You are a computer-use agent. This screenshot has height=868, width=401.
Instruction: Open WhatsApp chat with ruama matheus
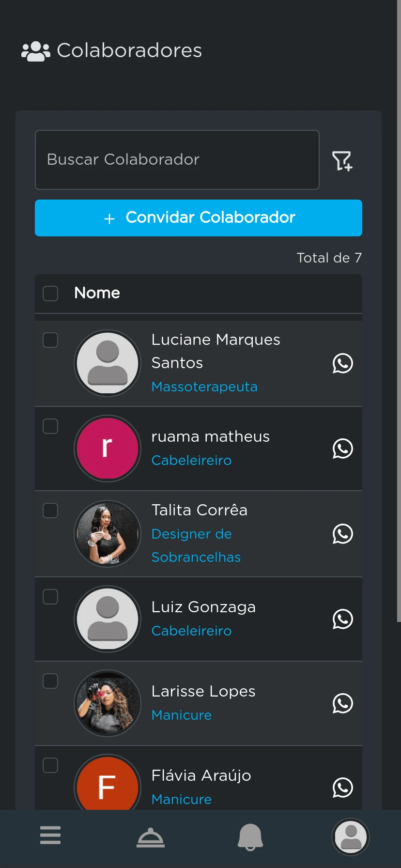click(342, 449)
